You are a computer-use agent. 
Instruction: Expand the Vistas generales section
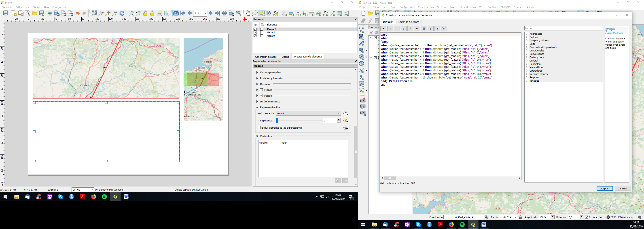pyautogui.click(x=257, y=72)
